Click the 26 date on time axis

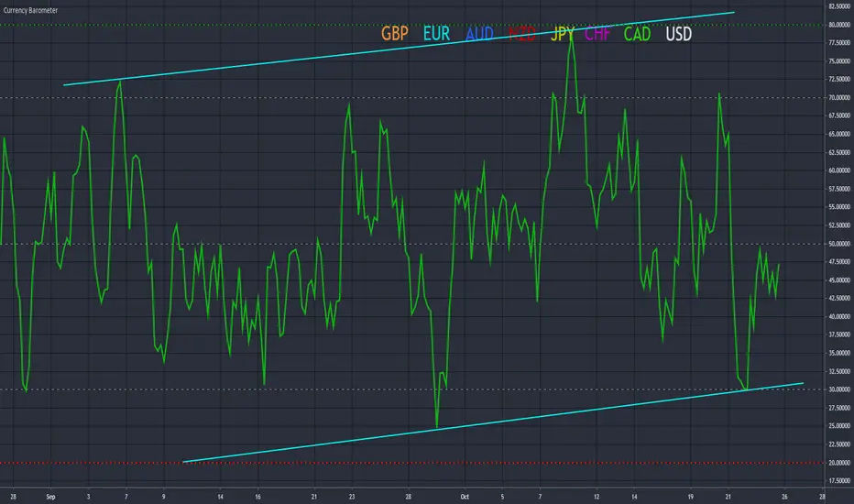click(784, 497)
